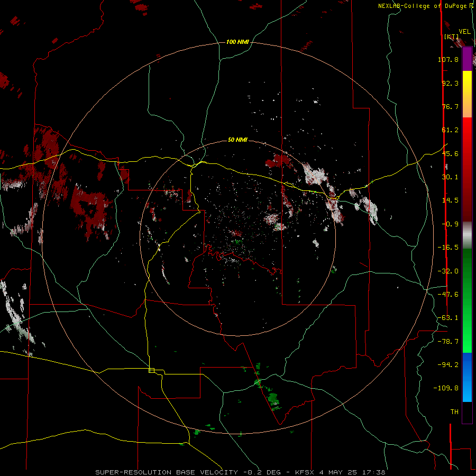This screenshot has width=476, height=476.
Task: Click the TH label on velocity scale
Action: (x=454, y=412)
